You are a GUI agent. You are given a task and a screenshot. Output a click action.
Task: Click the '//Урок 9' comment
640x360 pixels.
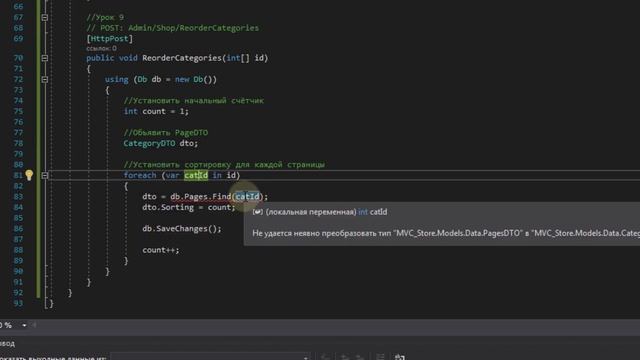coord(105,17)
